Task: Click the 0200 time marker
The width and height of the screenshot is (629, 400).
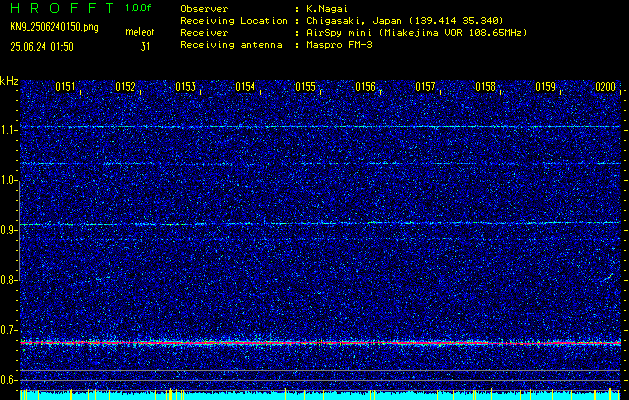Action: coord(605,87)
